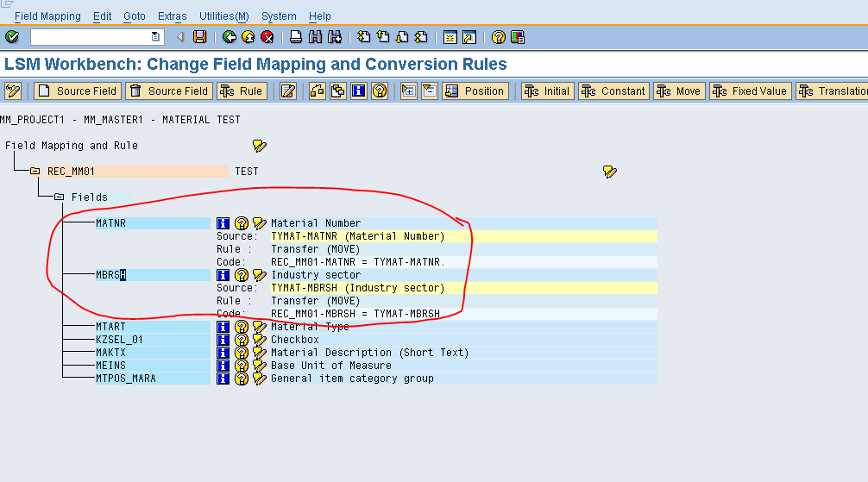The image size is (868, 482).
Task: Collapse the REC_MM01 folder node
Action: (35, 171)
